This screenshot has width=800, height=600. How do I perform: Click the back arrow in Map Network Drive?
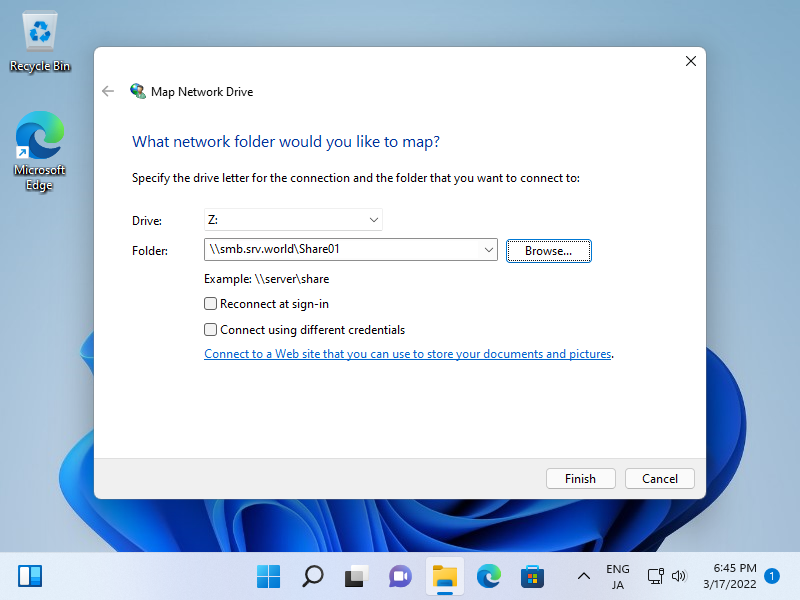click(x=108, y=91)
